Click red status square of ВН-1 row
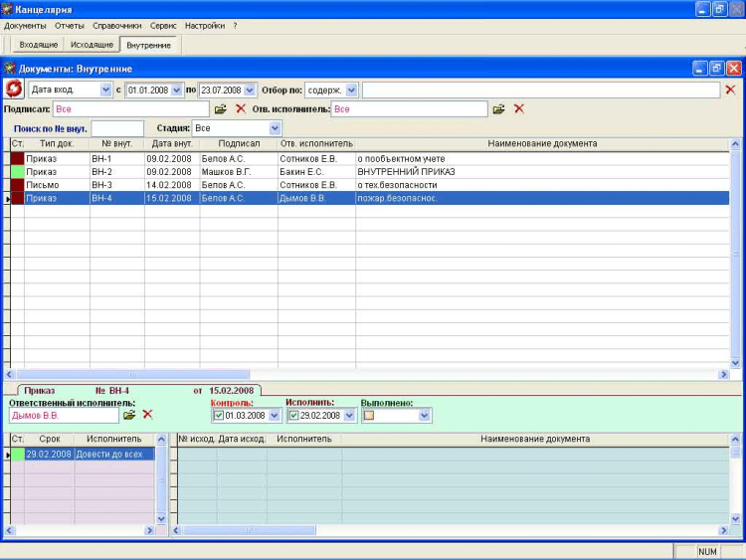 (17, 158)
